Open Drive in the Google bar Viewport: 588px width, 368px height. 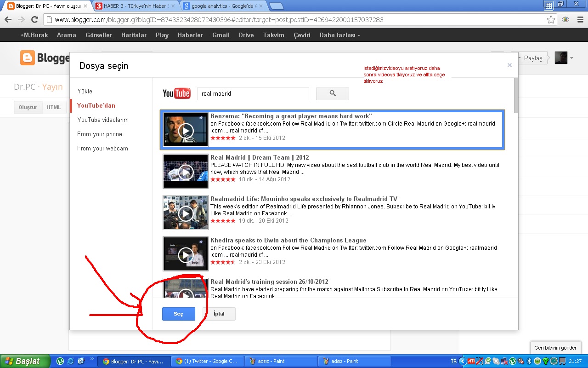click(246, 35)
